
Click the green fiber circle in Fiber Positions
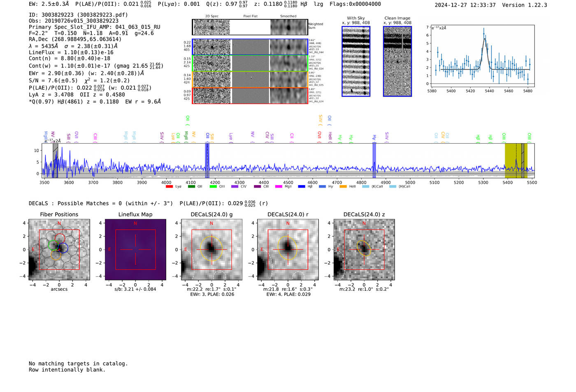tap(53, 246)
